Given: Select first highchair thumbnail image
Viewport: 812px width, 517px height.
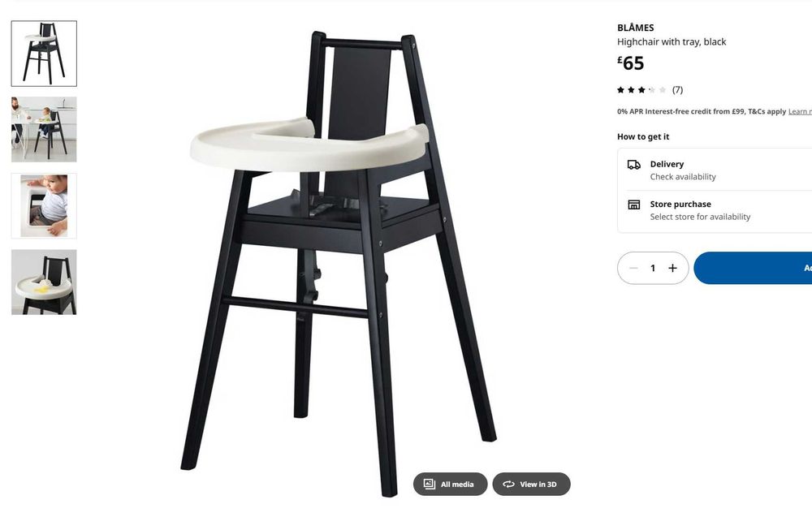Looking at the screenshot, I should (x=44, y=54).
